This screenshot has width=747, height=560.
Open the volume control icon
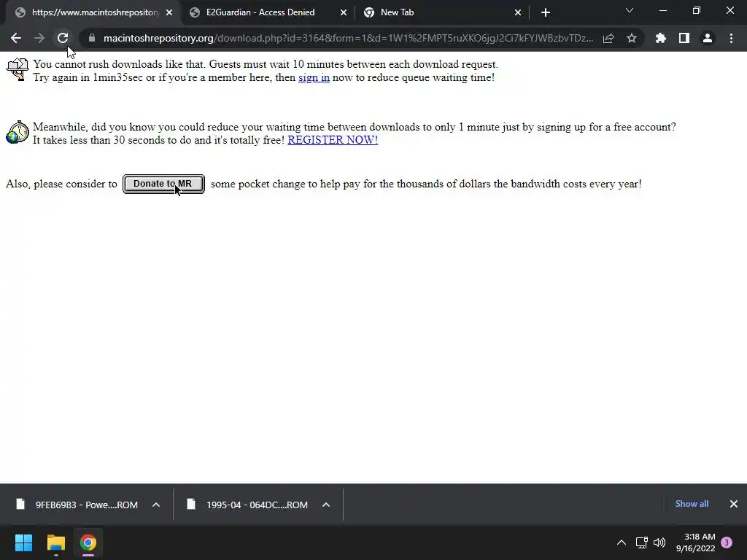(x=659, y=542)
